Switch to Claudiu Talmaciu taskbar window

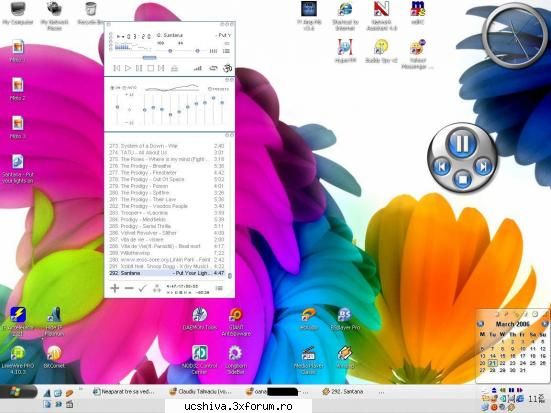pyautogui.click(x=200, y=392)
